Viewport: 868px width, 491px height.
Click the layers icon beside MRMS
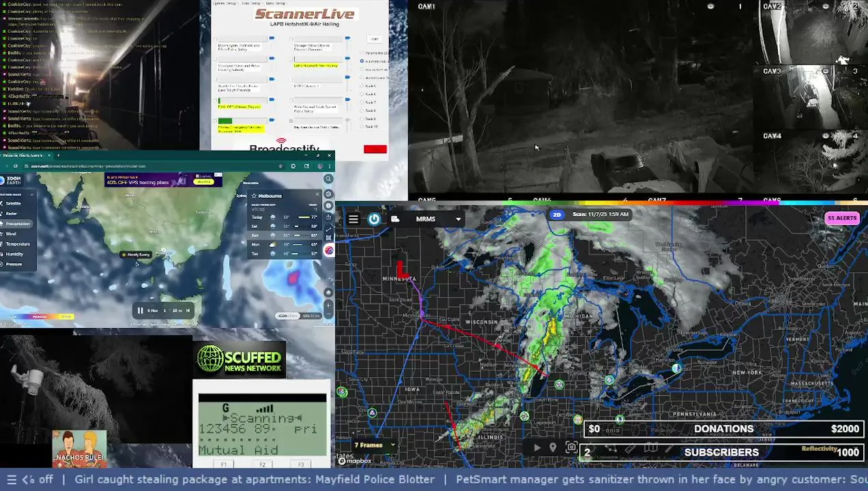[395, 219]
